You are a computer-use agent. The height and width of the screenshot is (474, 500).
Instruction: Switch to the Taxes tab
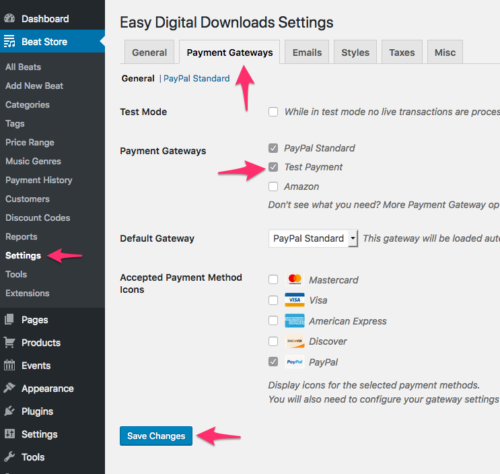(402, 52)
